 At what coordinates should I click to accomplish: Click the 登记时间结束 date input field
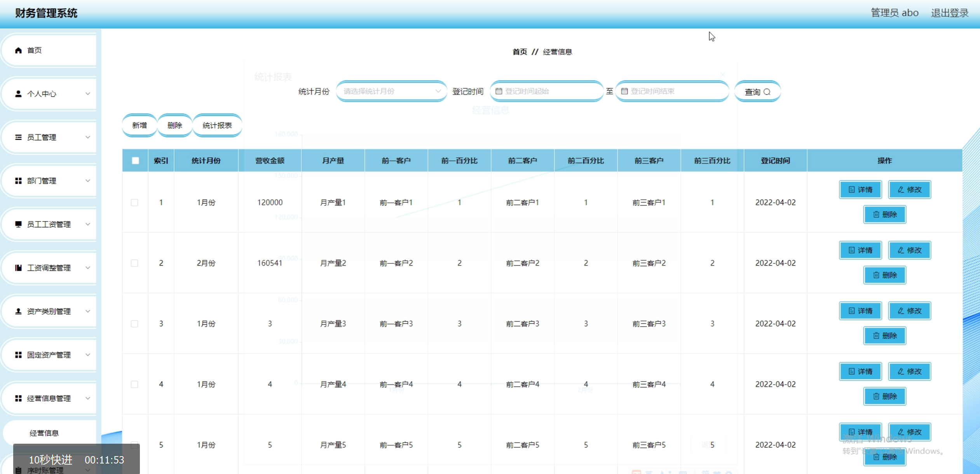coord(672,91)
